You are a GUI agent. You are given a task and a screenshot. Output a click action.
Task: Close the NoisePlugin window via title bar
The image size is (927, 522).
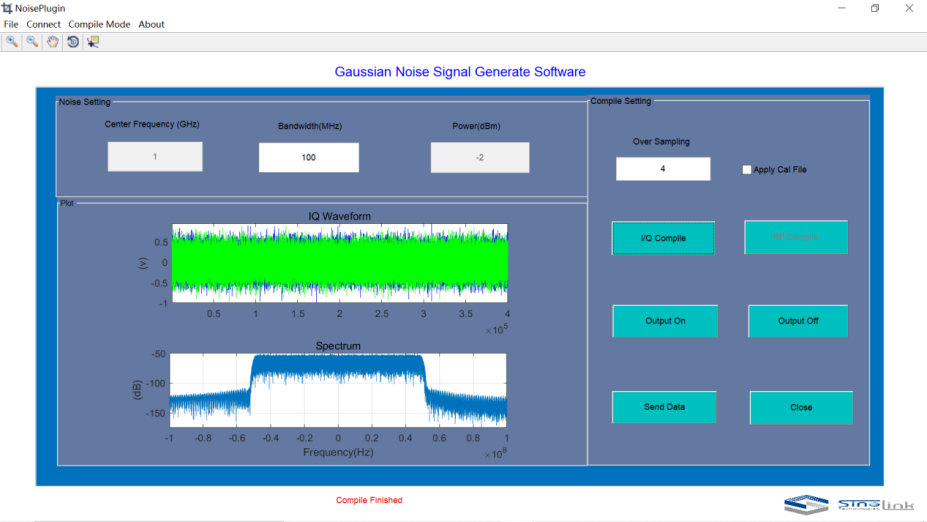[x=909, y=8]
